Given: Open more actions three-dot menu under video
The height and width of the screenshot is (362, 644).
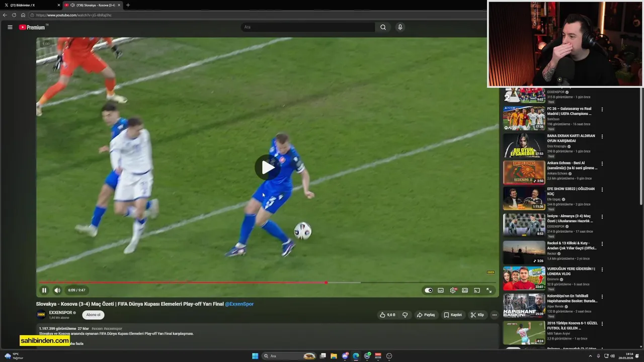Looking at the screenshot, I should (x=494, y=315).
